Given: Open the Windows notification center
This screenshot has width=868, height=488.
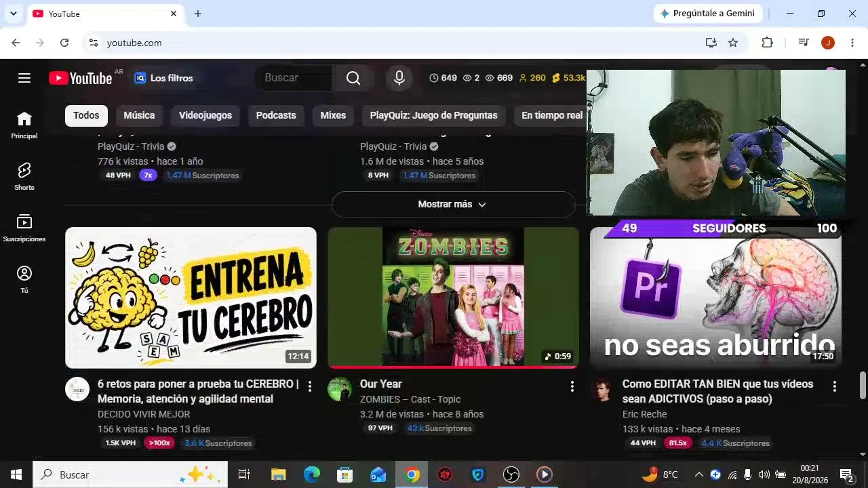Looking at the screenshot, I should [847, 475].
